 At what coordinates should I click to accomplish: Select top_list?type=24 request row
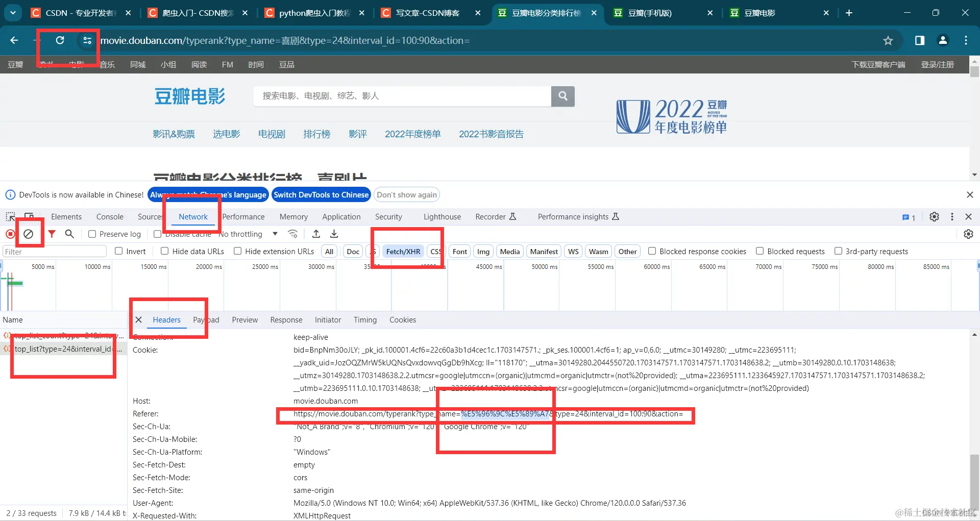click(x=63, y=349)
